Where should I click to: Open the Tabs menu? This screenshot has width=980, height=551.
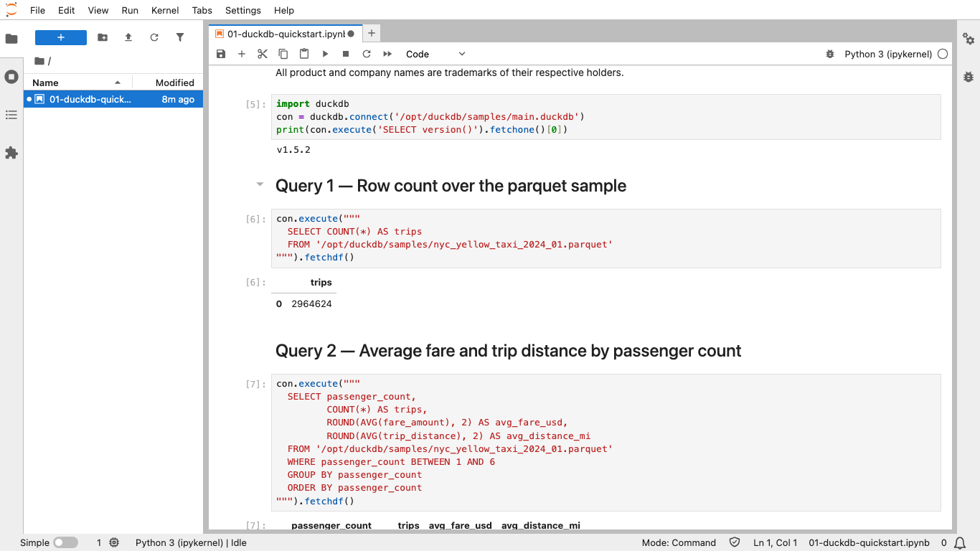pyautogui.click(x=202, y=10)
